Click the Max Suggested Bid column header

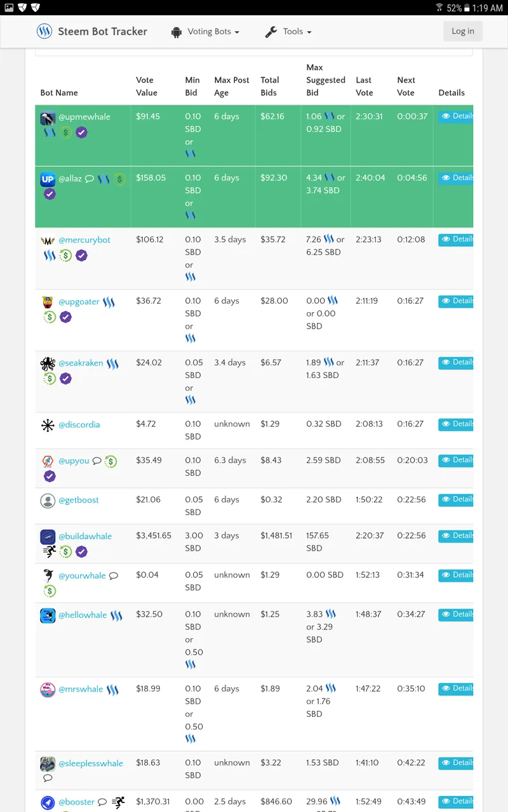tap(326, 80)
